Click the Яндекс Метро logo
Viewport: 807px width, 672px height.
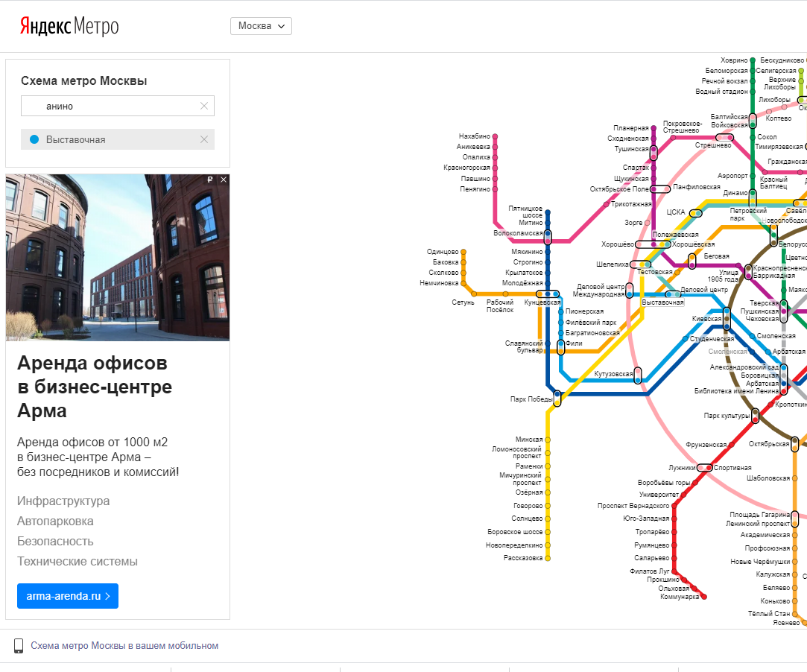69,27
